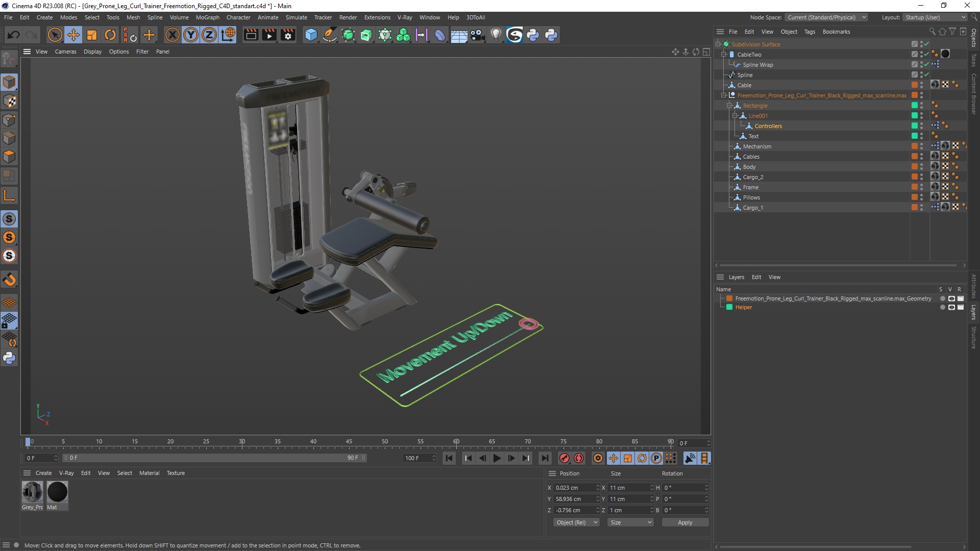Switch the coordinate system icon

click(x=228, y=35)
